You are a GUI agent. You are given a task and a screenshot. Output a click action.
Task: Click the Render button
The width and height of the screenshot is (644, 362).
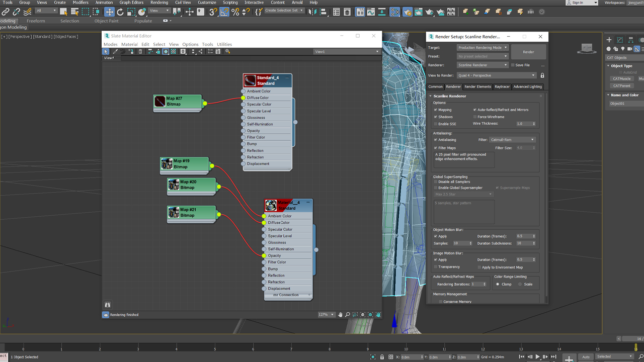528,52
